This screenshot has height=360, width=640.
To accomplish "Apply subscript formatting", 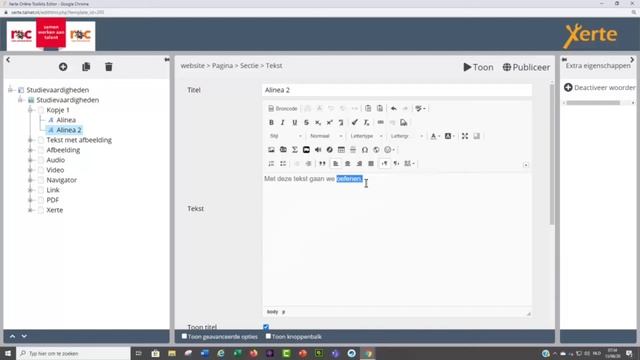I will pos(318,122).
